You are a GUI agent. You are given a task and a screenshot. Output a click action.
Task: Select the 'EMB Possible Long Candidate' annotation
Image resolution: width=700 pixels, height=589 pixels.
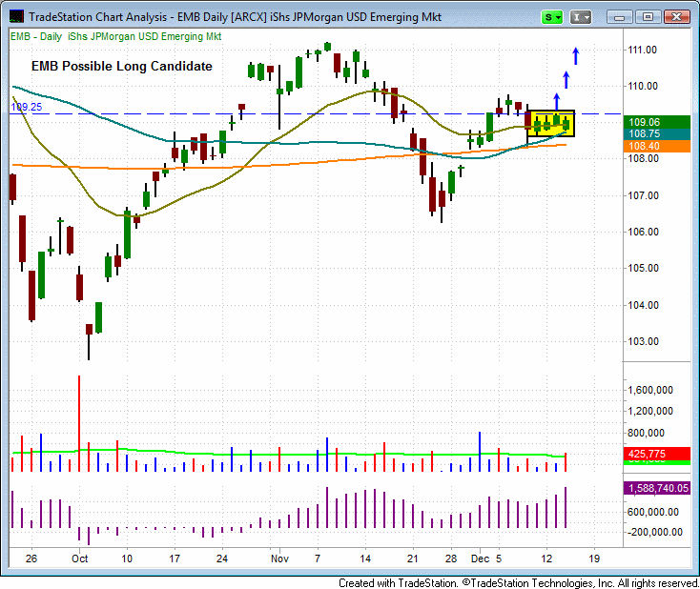pos(122,66)
